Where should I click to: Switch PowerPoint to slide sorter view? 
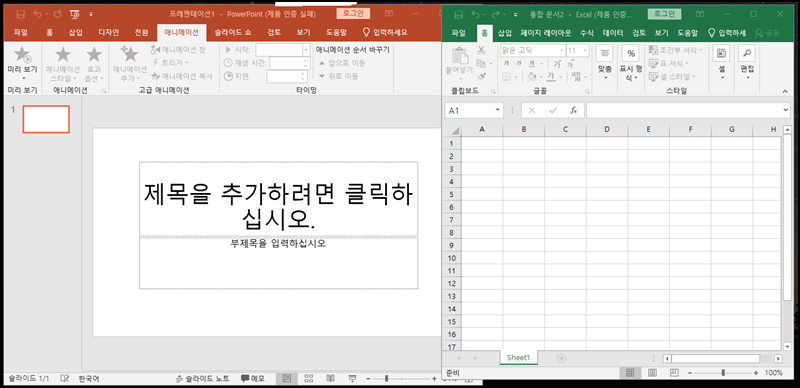[309, 378]
